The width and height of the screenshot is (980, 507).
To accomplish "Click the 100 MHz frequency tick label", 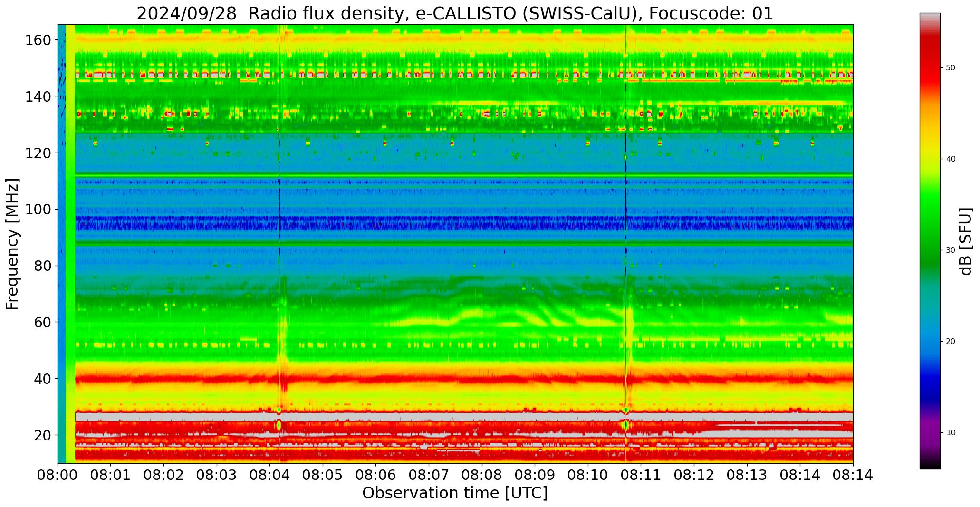I will (38, 210).
